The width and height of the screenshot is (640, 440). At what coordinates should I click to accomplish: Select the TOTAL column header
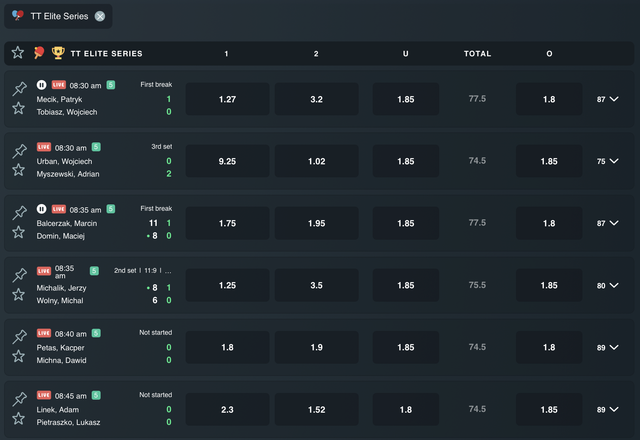[477, 53]
